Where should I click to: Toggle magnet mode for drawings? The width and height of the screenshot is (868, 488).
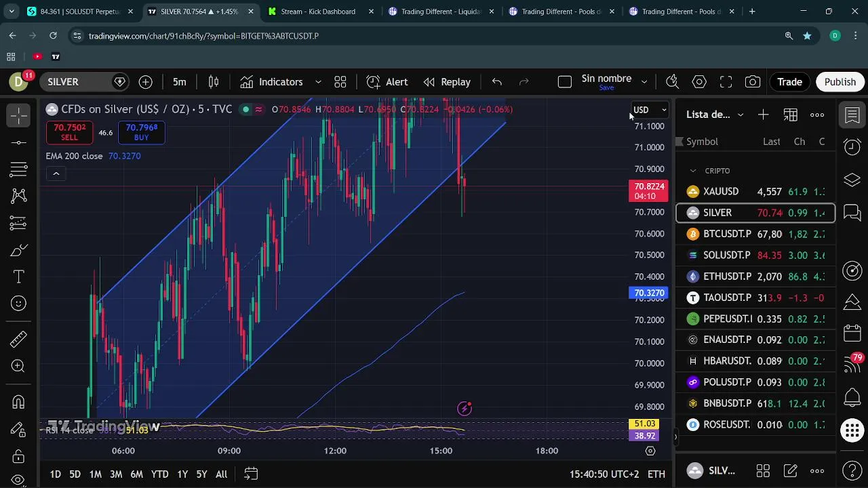(19, 402)
